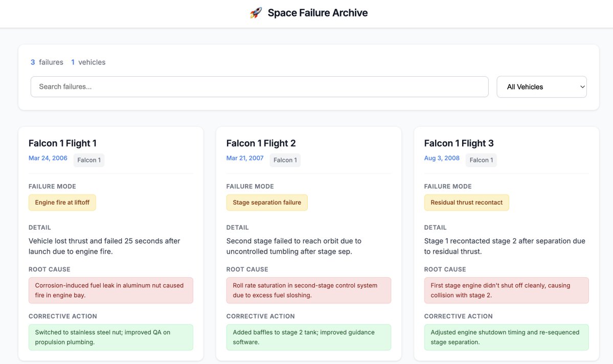Click the 1 vehicles counter

(x=88, y=62)
